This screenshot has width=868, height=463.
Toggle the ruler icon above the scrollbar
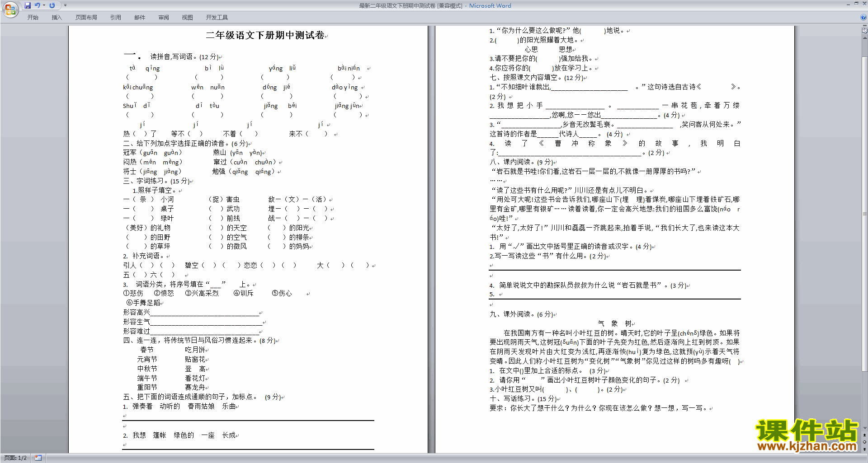[x=865, y=31]
